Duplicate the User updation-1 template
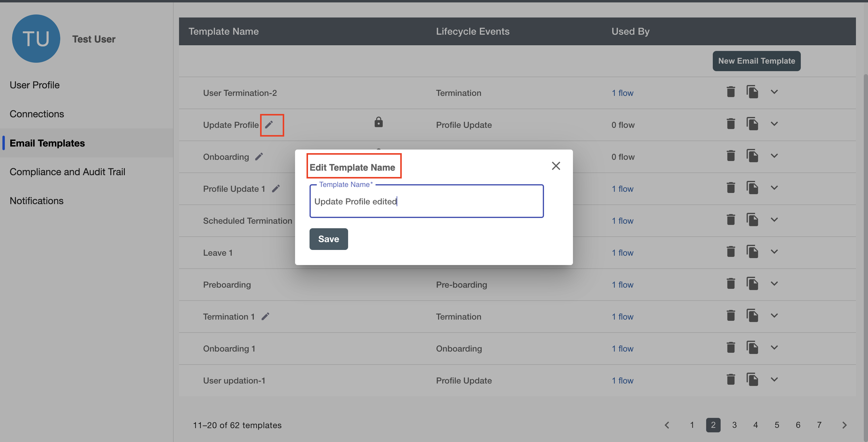The image size is (868, 442). tap(752, 380)
